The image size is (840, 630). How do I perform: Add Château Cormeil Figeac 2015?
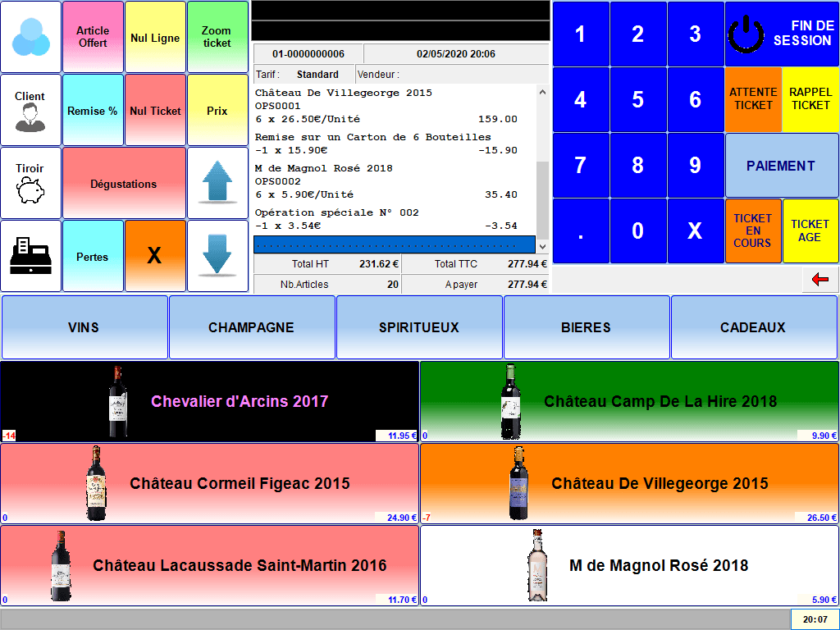click(209, 483)
